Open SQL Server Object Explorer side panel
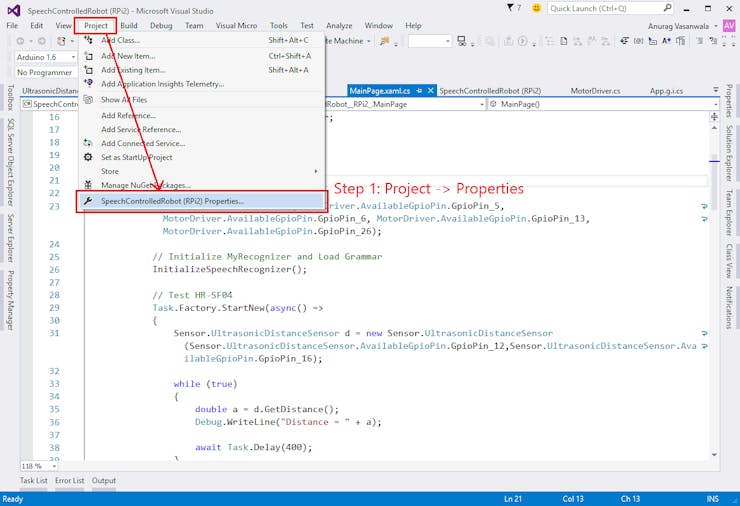 coord(11,162)
